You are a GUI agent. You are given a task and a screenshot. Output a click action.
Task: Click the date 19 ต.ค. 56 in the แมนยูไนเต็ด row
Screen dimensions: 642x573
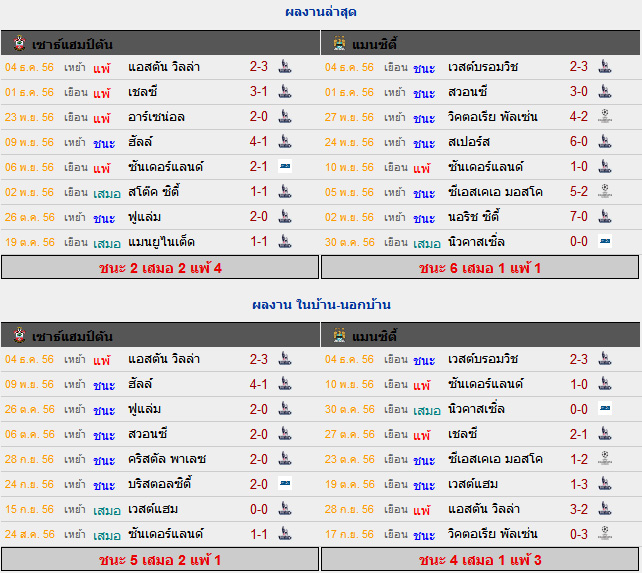click(29, 242)
